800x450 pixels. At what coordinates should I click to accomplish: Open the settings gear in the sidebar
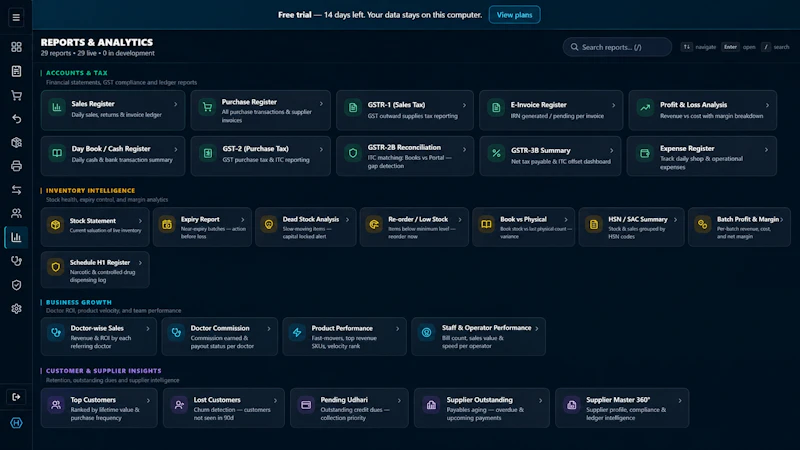[x=16, y=309]
